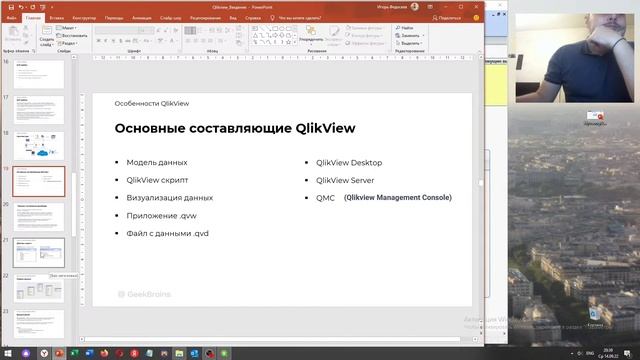Toggle Italic formatting in font group
This screenshot has height=360, width=640.
[106, 41]
